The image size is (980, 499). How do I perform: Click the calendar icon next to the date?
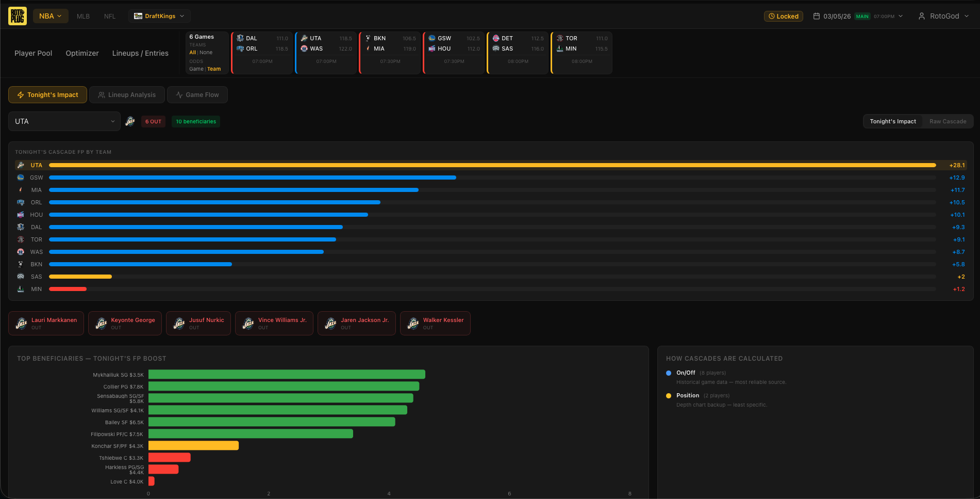(x=817, y=15)
